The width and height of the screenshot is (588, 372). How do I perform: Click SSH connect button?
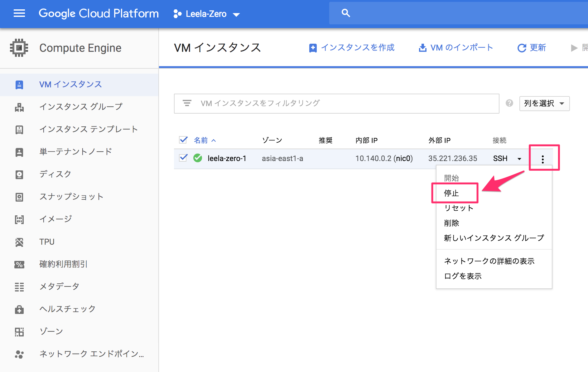coord(500,159)
